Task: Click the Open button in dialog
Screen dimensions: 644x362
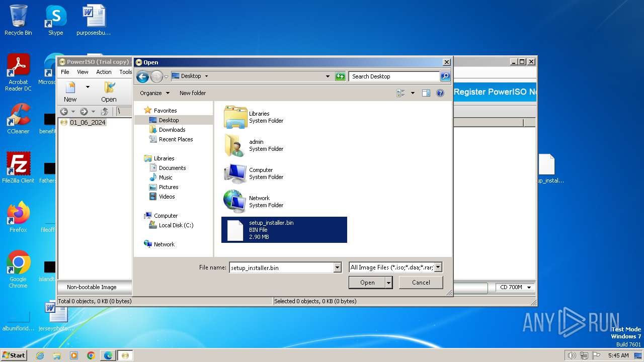Action: (367, 283)
